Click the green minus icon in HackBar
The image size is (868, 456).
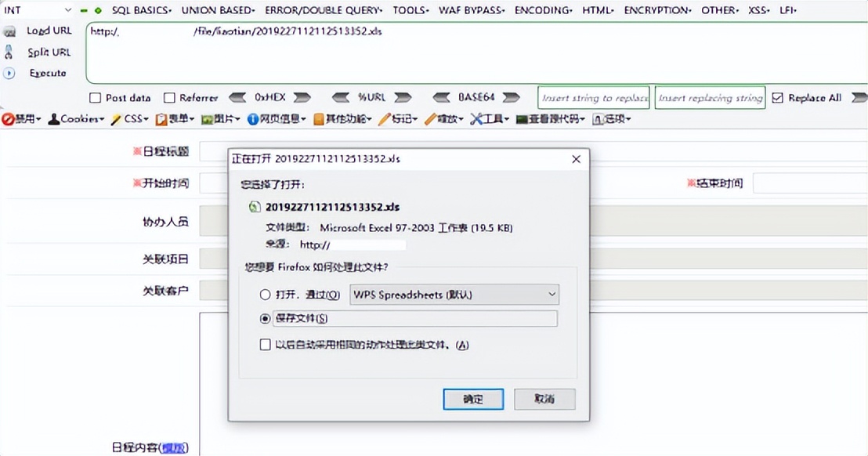84,10
